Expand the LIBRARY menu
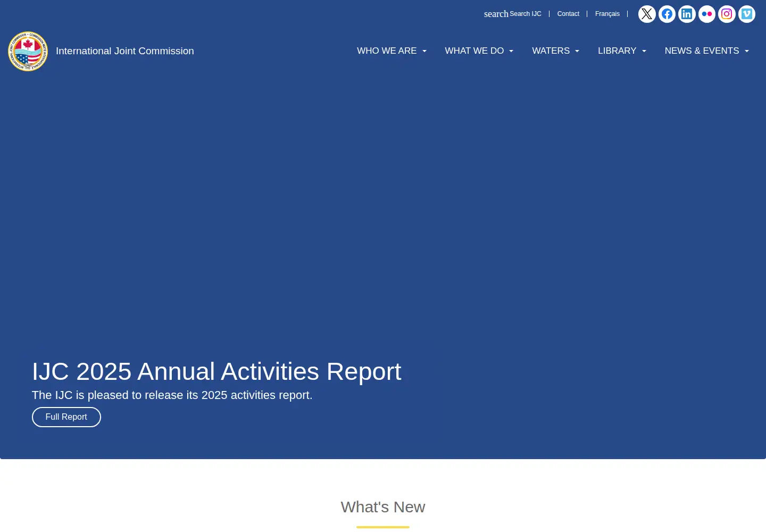The height and width of the screenshot is (532, 766). pos(622,51)
